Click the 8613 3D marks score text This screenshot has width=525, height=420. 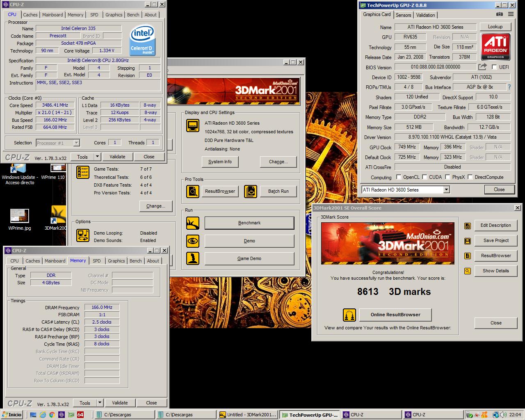394,292
